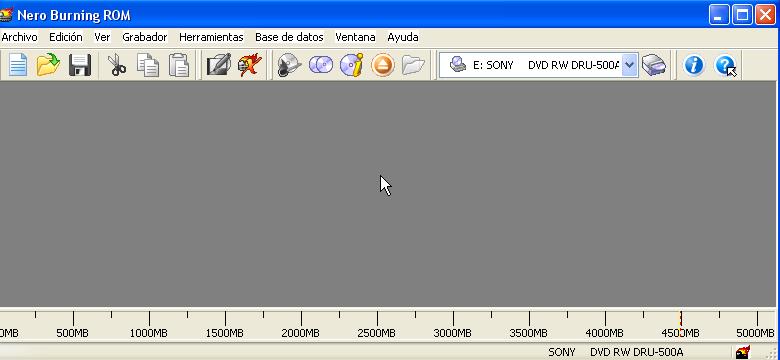This screenshot has height=360, width=780.
Task: Click the New compilation document icon
Action: (x=18, y=65)
